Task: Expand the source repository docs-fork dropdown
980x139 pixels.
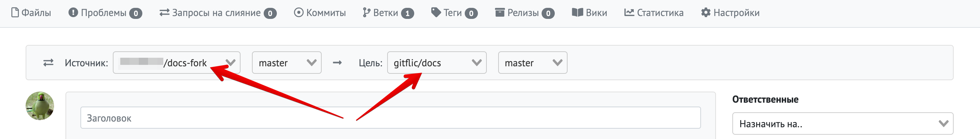Action: [176, 62]
